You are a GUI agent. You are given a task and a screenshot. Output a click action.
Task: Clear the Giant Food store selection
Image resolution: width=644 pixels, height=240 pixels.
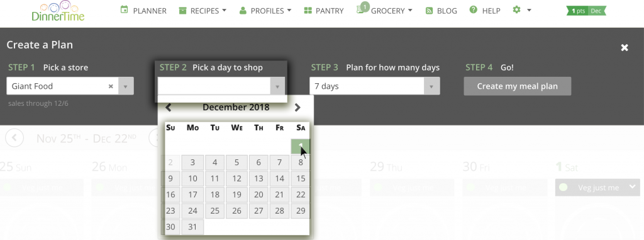pyautogui.click(x=111, y=86)
